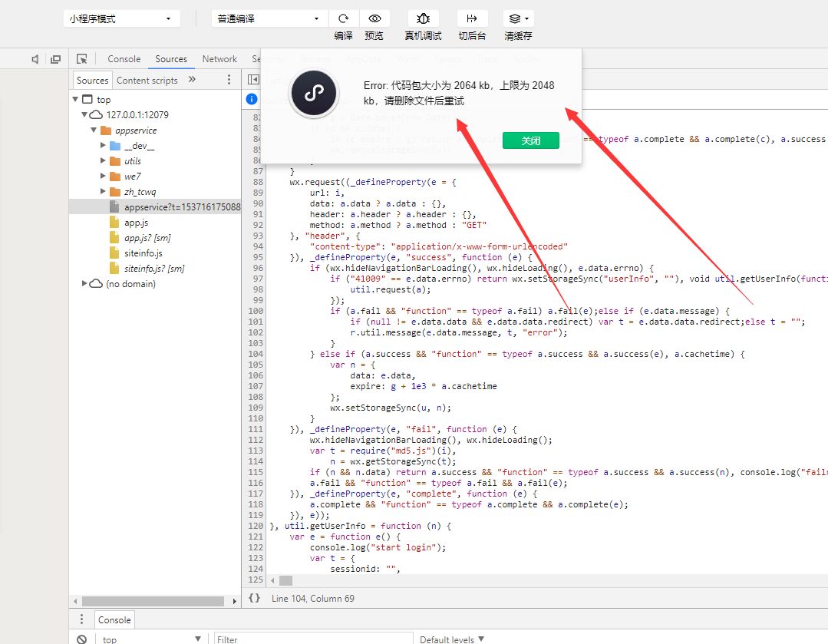Collapse the 127.0.0.1:12079 node arrow
This screenshot has height=644, width=828.
click(84, 114)
